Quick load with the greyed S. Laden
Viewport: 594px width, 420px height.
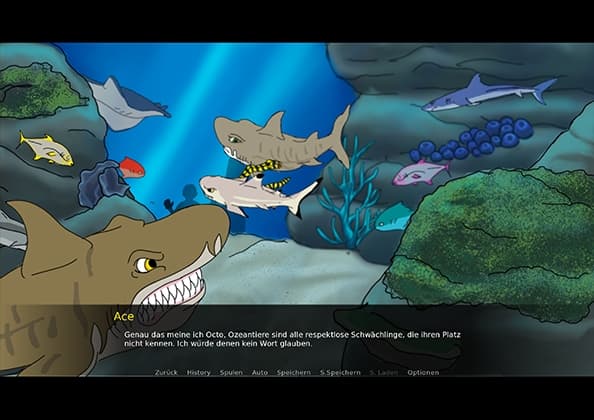click(x=384, y=372)
